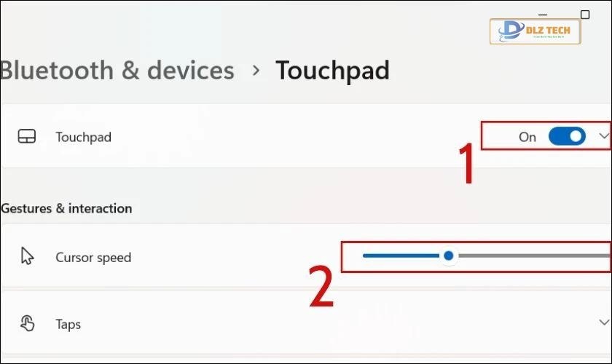Maximize the Settings window
This screenshot has width=612, height=364.
click(x=584, y=14)
